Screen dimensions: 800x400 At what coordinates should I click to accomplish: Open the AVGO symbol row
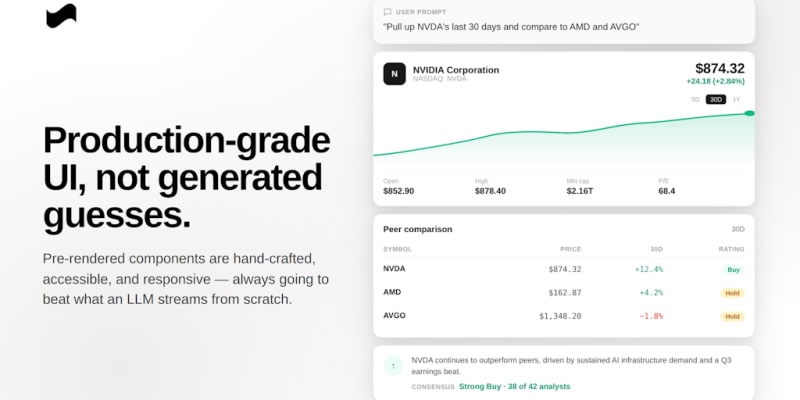pos(564,316)
